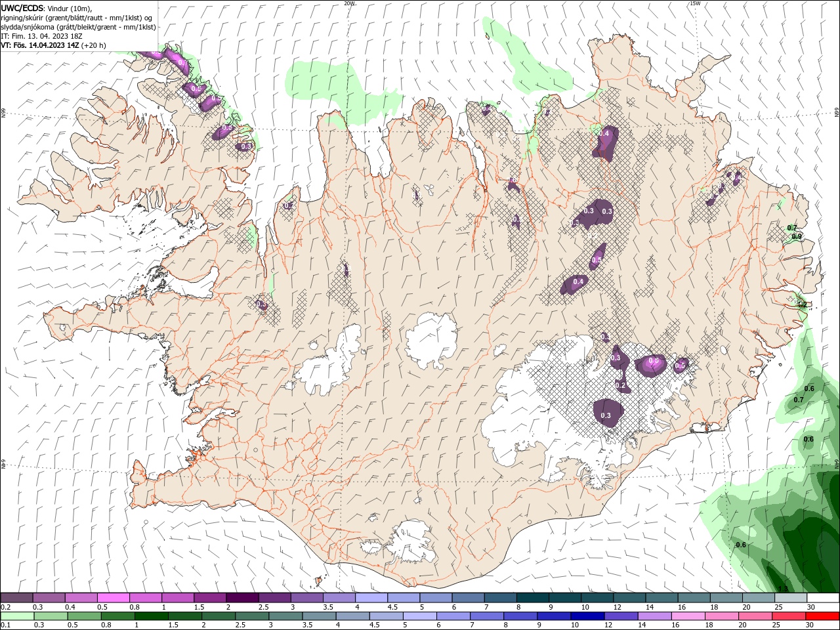Pick the 10 deep blue swatch in lower legend
Viewport: 840px width, 630px height.
click(587, 616)
